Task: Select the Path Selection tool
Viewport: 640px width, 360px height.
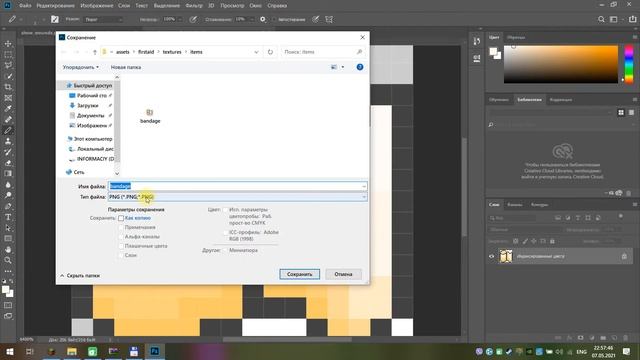Action: 8,228
